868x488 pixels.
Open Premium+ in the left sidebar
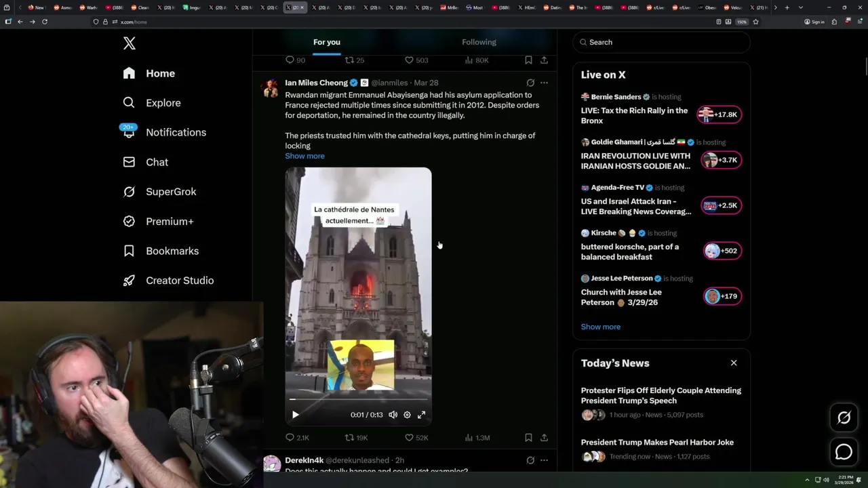coord(158,221)
